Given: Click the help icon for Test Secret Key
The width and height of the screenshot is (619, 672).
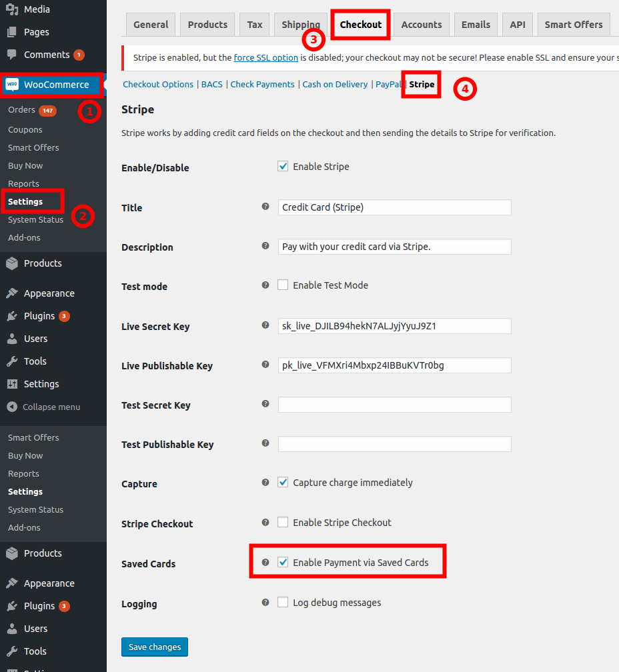Looking at the screenshot, I should click(265, 404).
